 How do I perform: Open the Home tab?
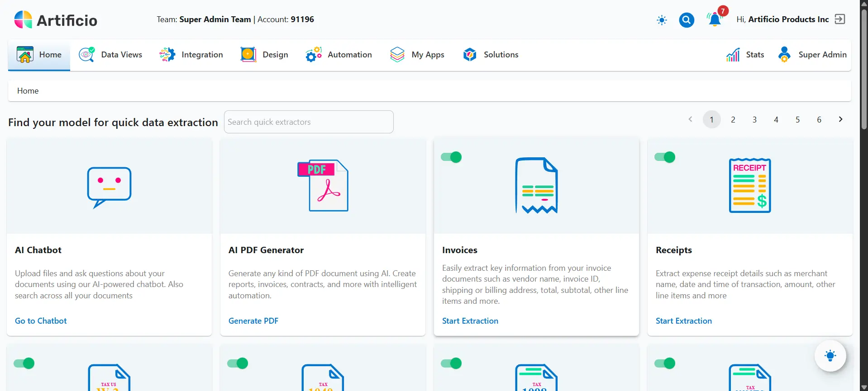(x=39, y=55)
